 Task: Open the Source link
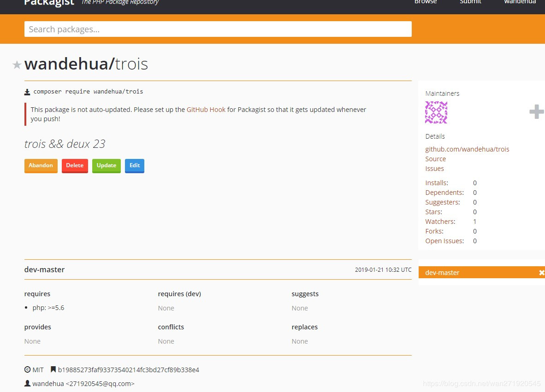click(x=436, y=159)
